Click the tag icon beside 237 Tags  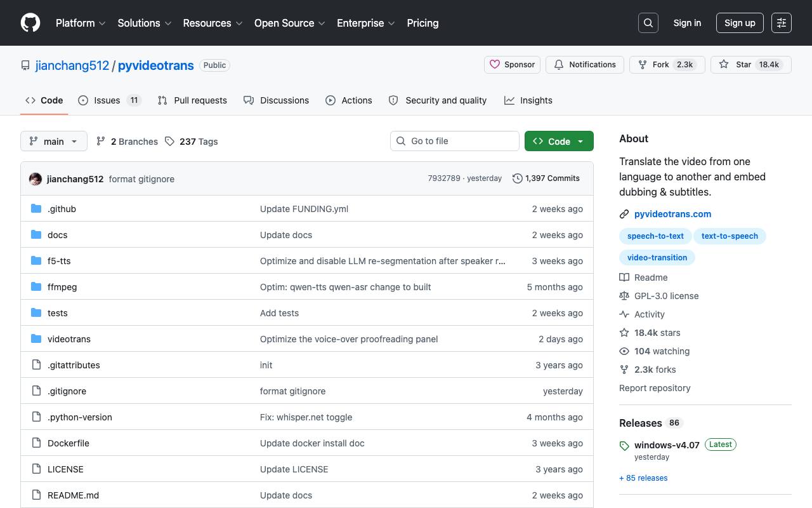click(x=169, y=141)
